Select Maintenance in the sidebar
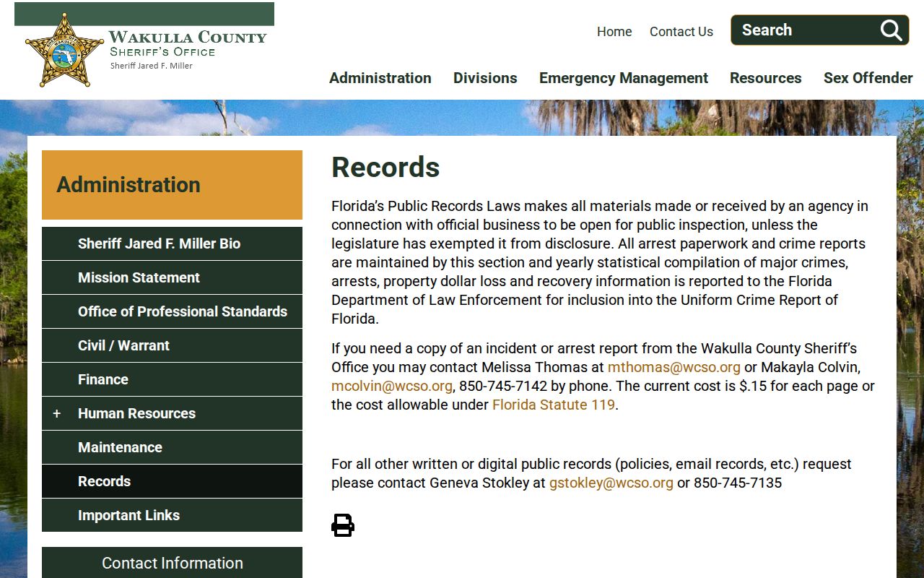 pos(172,447)
